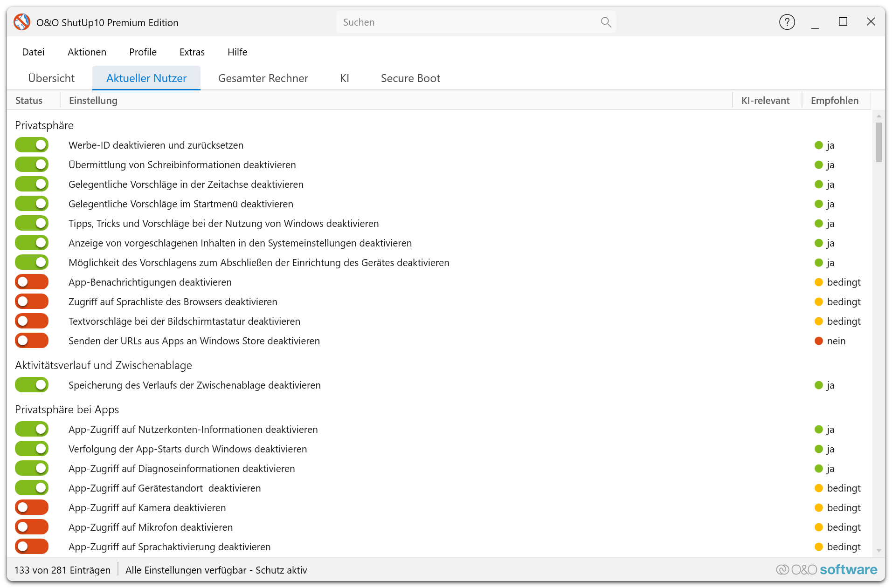Open the Hilfe menu
Viewport: 892px width, 588px height.
click(237, 52)
